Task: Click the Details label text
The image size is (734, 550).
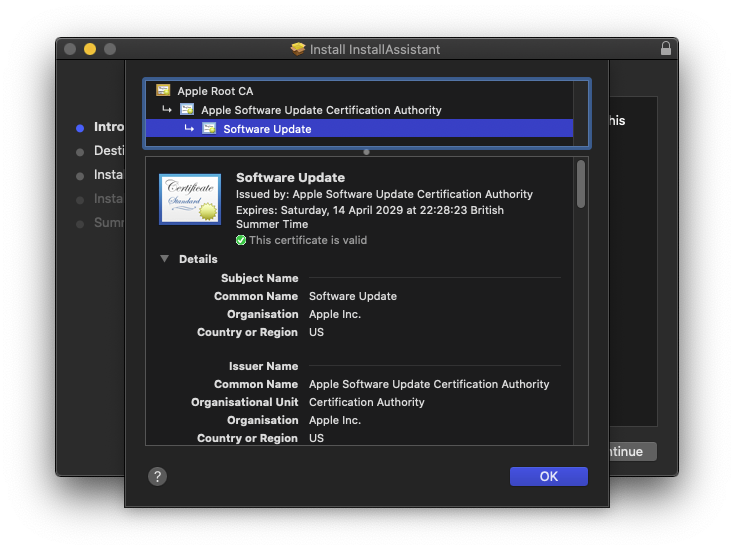Action: 198,259
